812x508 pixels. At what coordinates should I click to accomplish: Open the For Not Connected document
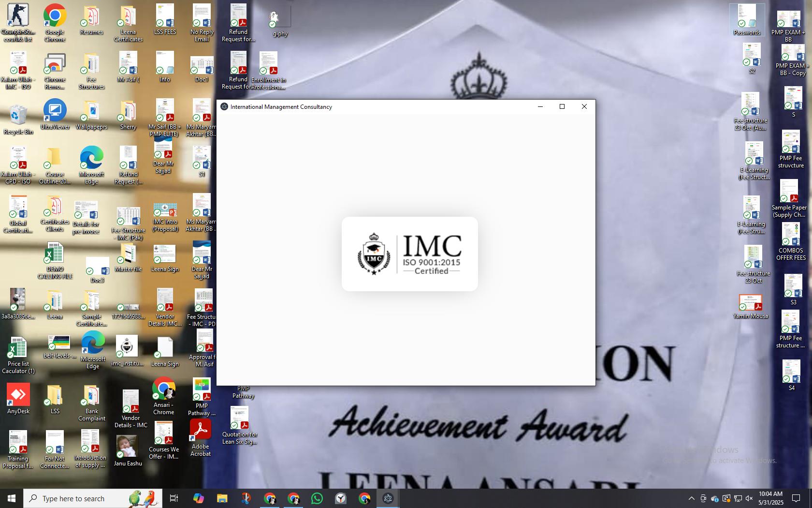55,450
